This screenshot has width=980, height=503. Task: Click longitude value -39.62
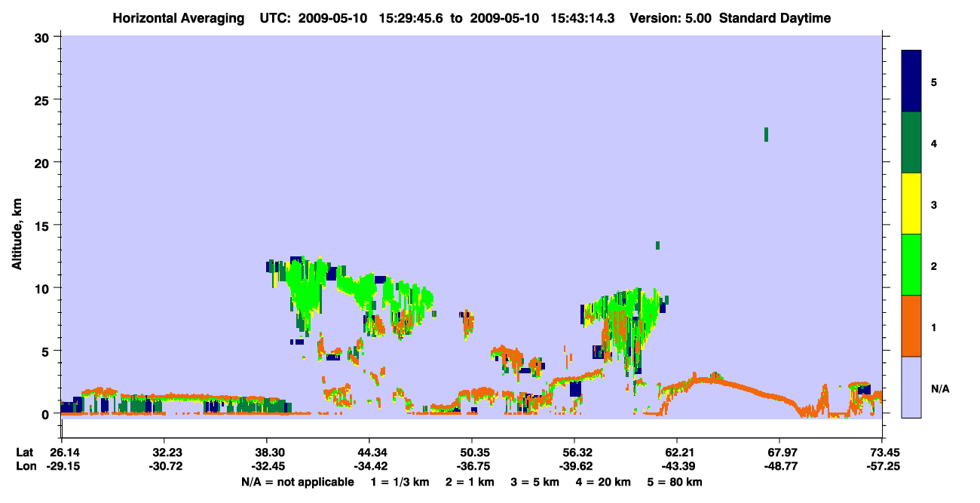(574, 467)
